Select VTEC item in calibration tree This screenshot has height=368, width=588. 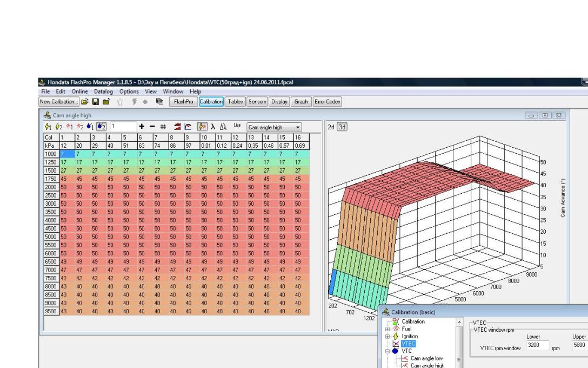(x=409, y=344)
